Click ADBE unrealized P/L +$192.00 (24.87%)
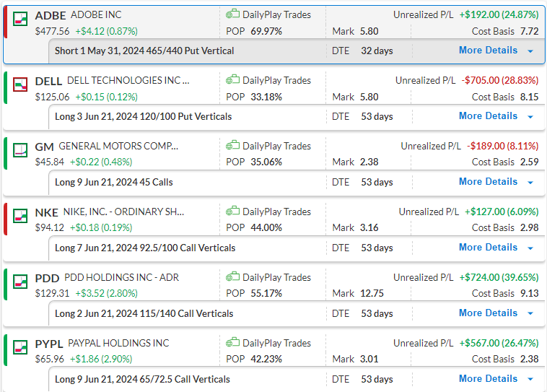 (x=499, y=14)
